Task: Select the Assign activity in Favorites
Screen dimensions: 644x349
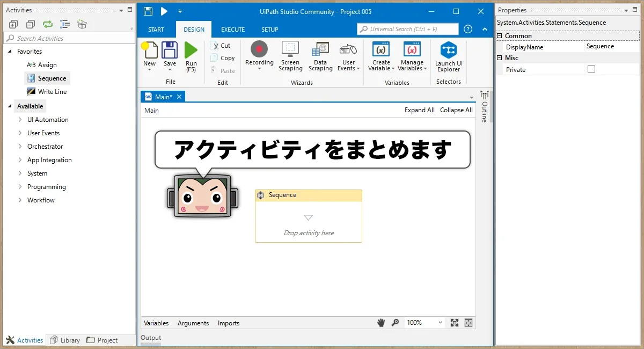Action: [42, 65]
